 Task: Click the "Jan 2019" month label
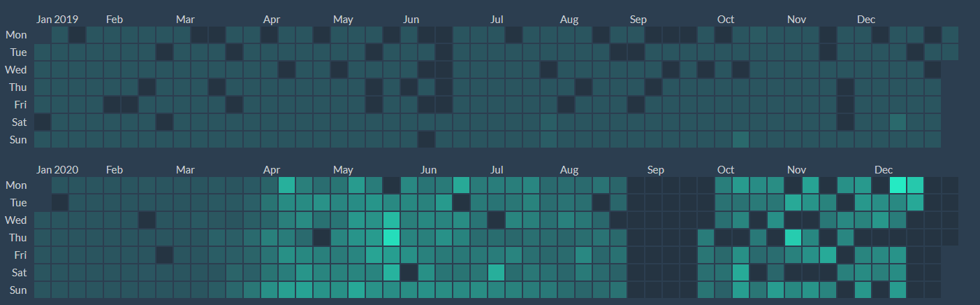pos(57,20)
